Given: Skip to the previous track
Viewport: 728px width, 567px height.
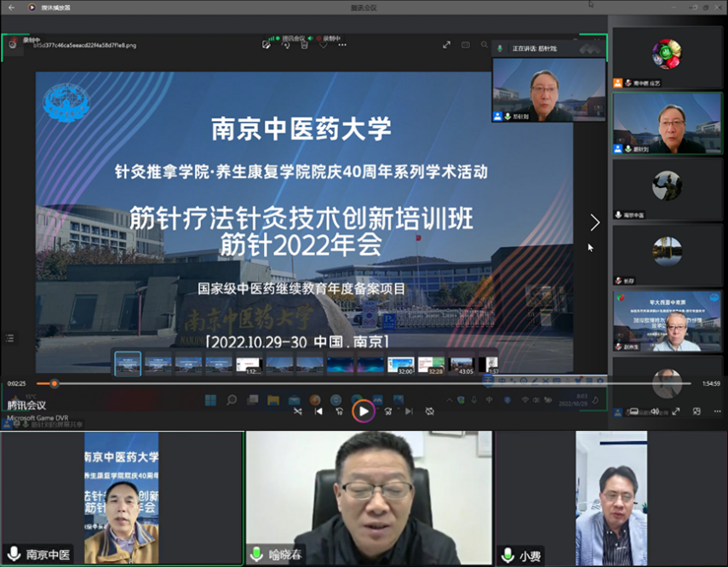Looking at the screenshot, I should pyautogui.click(x=318, y=411).
